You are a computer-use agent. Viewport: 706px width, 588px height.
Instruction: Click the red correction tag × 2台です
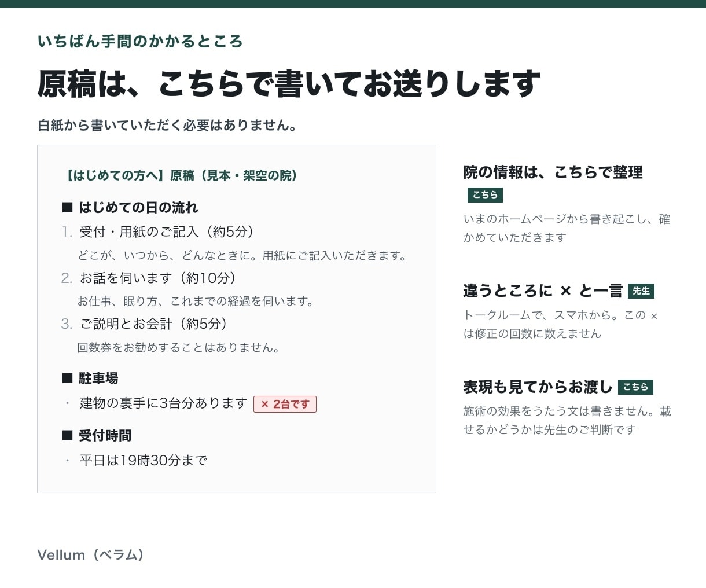click(x=285, y=404)
